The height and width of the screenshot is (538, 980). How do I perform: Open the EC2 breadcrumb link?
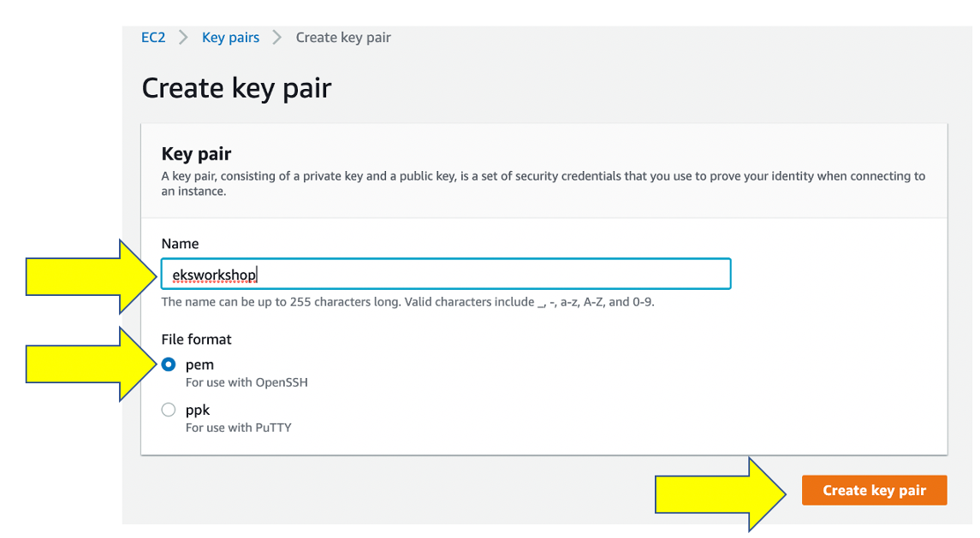pyautogui.click(x=153, y=38)
